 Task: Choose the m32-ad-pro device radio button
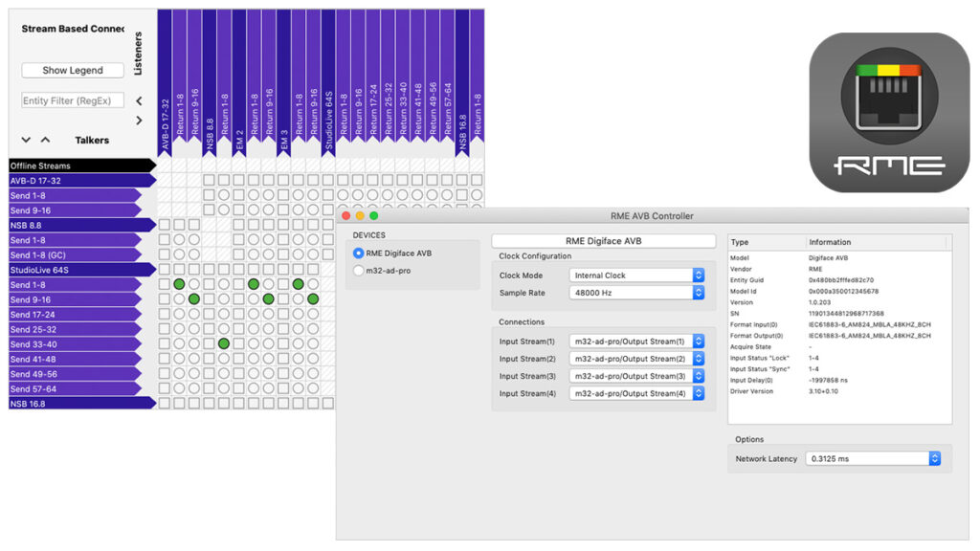coord(359,271)
